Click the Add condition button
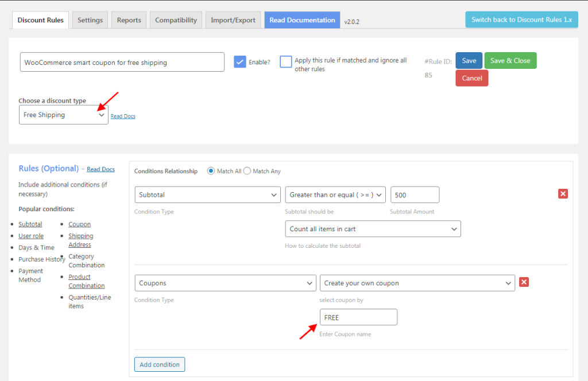The width and height of the screenshot is (588, 381). click(160, 364)
